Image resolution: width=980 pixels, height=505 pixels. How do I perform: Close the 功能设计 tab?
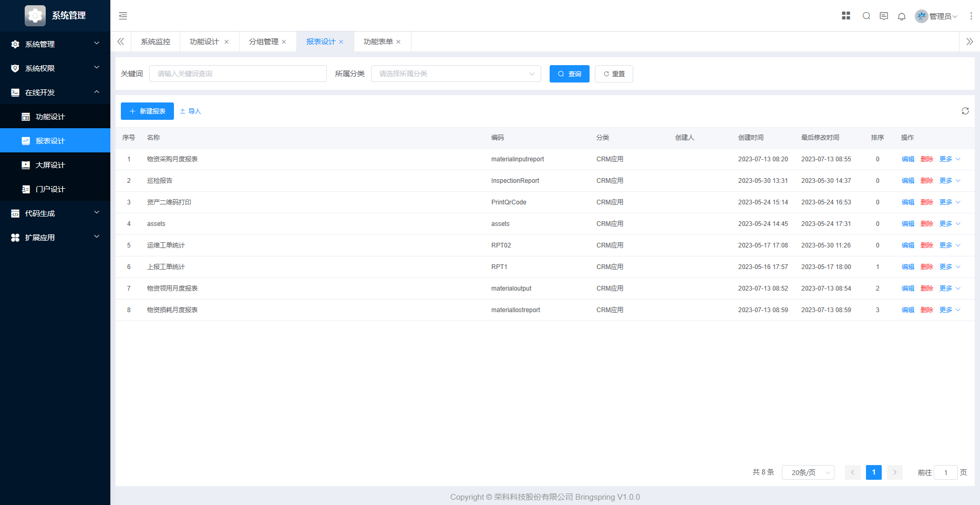click(226, 42)
